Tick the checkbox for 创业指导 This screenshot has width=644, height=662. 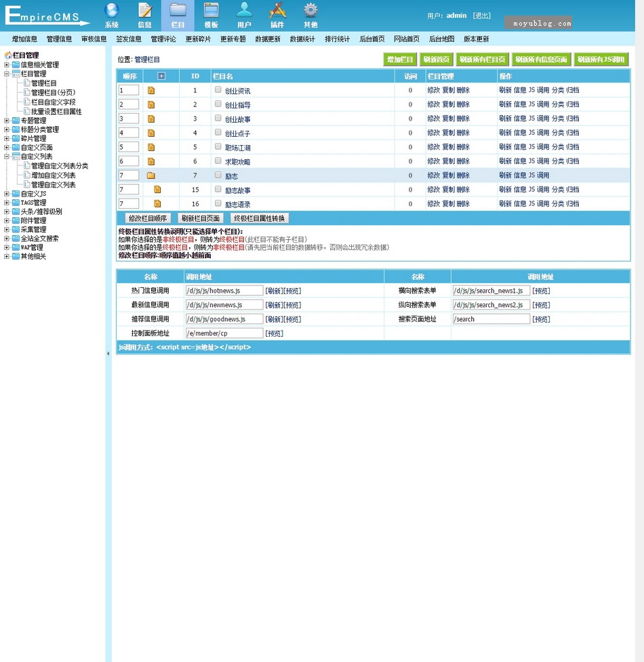coord(218,104)
